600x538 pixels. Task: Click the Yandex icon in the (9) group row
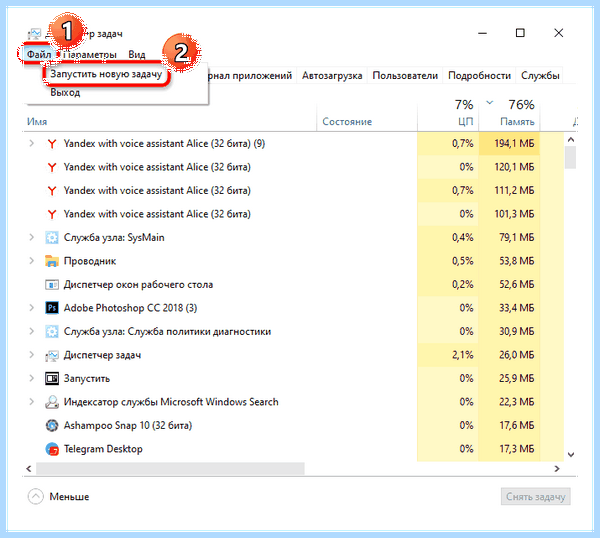click(52, 143)
